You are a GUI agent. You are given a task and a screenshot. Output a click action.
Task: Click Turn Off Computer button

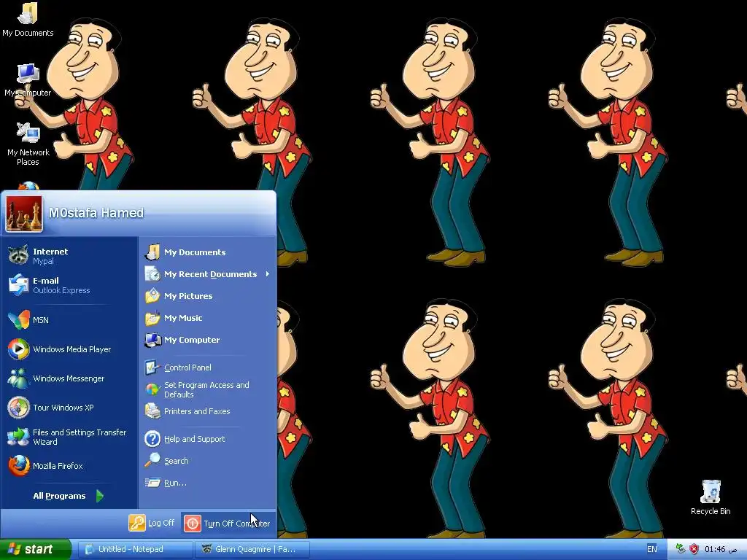pos(228,524)
